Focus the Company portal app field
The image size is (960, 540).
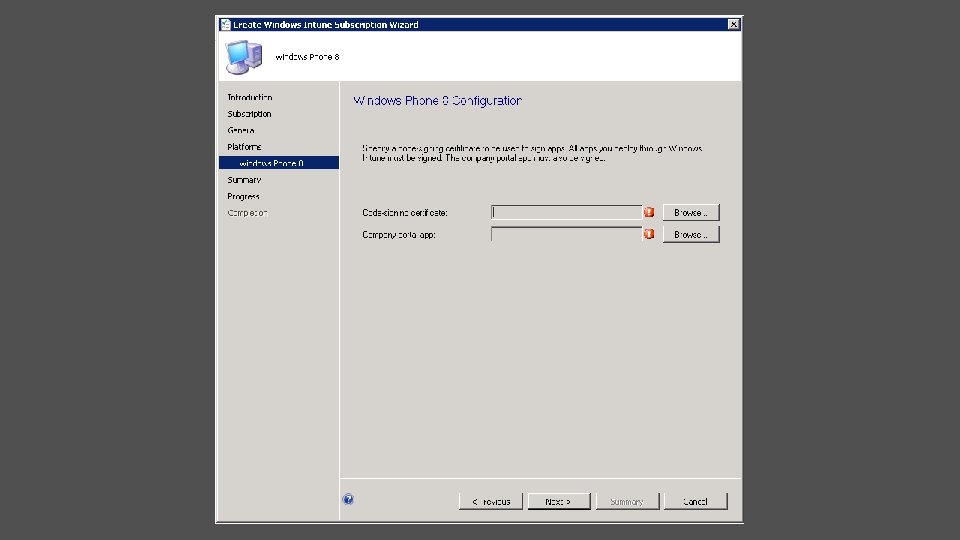(566, 234)
